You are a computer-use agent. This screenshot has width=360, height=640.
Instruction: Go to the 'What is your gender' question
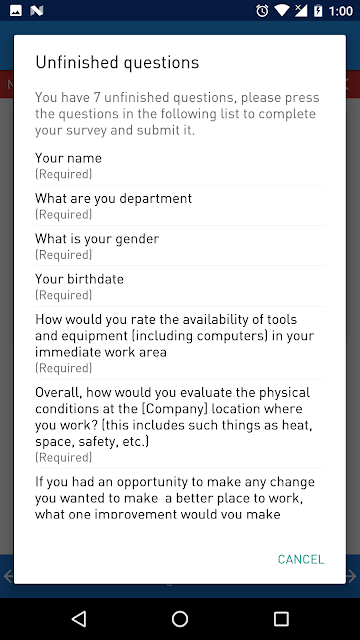(x=180, y=246)
